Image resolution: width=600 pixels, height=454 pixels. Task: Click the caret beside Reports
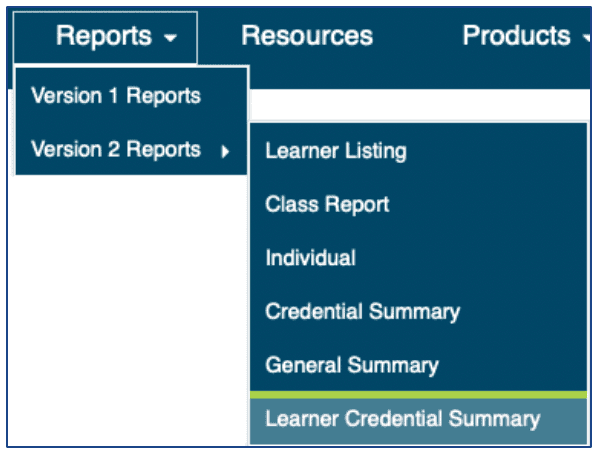171,39
